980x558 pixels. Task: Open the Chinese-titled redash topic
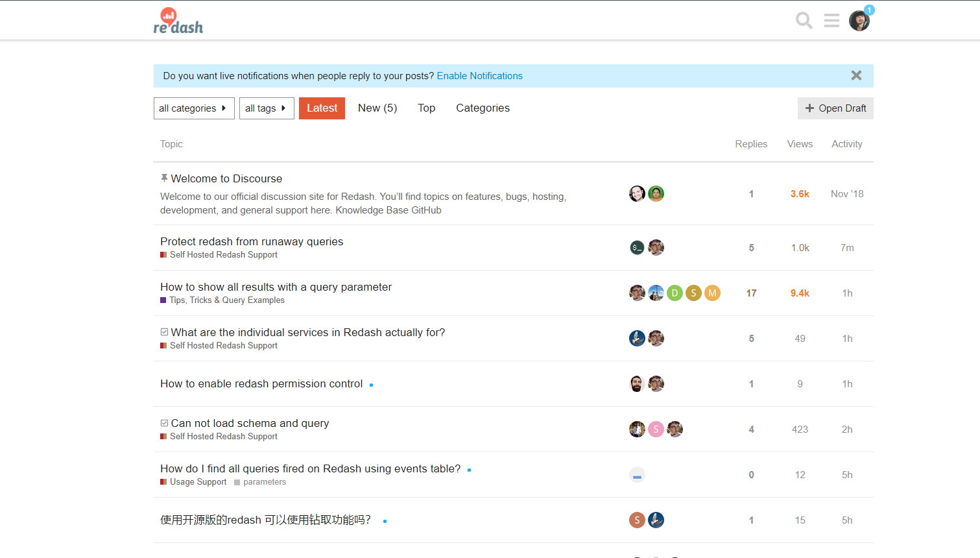click(x=265, y=520)
